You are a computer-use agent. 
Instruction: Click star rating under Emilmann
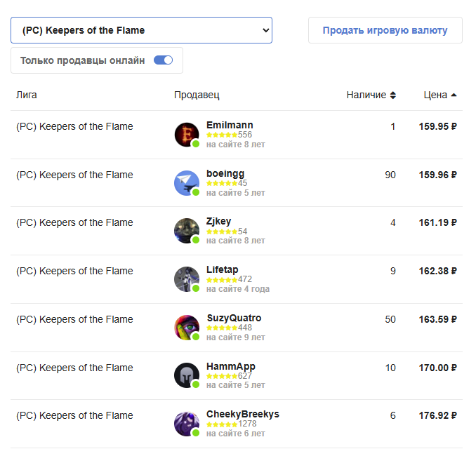tap(221, 135)
